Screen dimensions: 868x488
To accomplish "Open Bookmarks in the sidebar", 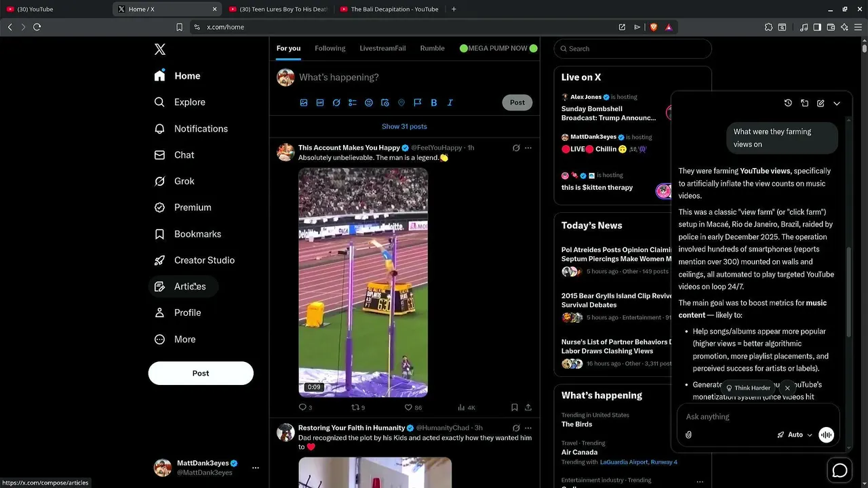I will (x=188, y=234).
